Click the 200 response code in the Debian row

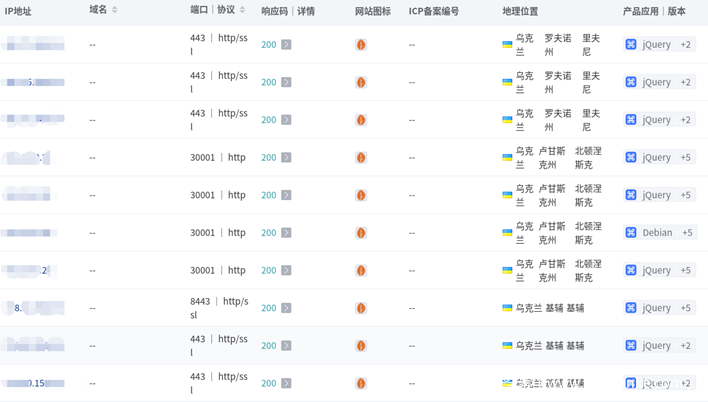tap(268, 233)
